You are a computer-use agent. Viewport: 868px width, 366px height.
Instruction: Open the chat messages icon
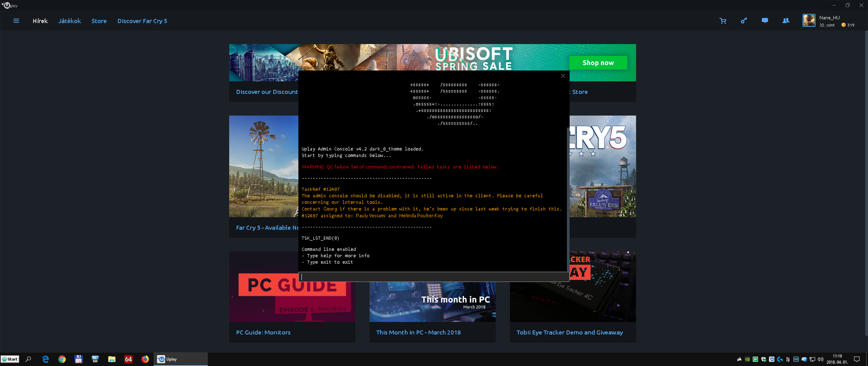click(765, 21)
